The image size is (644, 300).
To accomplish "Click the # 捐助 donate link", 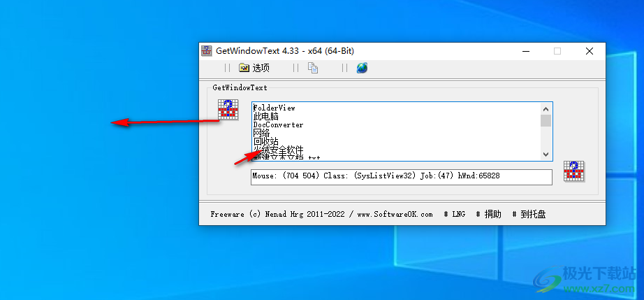I will tap(489, 214).
